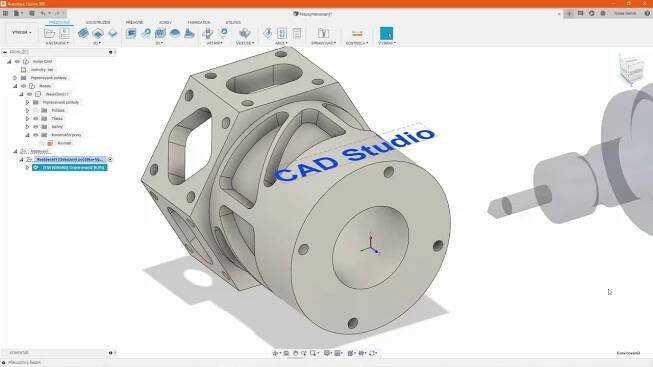Click the Zoom magnifier in navigation bar
653x367 pixels.
(x=304, y=353)
